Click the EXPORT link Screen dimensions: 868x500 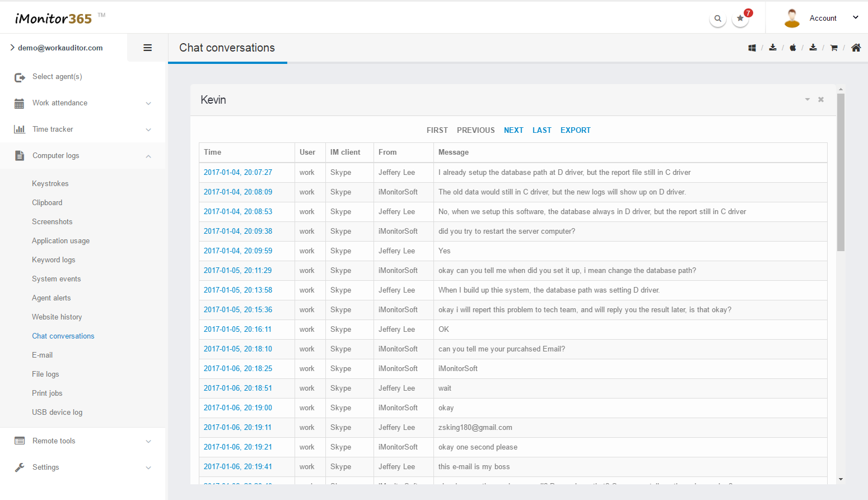tap(575, 130)
